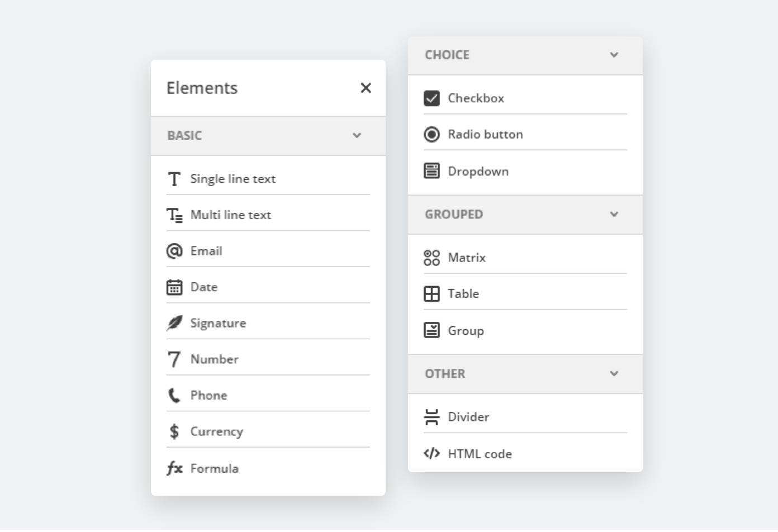Select the Radio button element icon
The height and width of the screenshot is (532, 778).
click(x=431, y=135)
